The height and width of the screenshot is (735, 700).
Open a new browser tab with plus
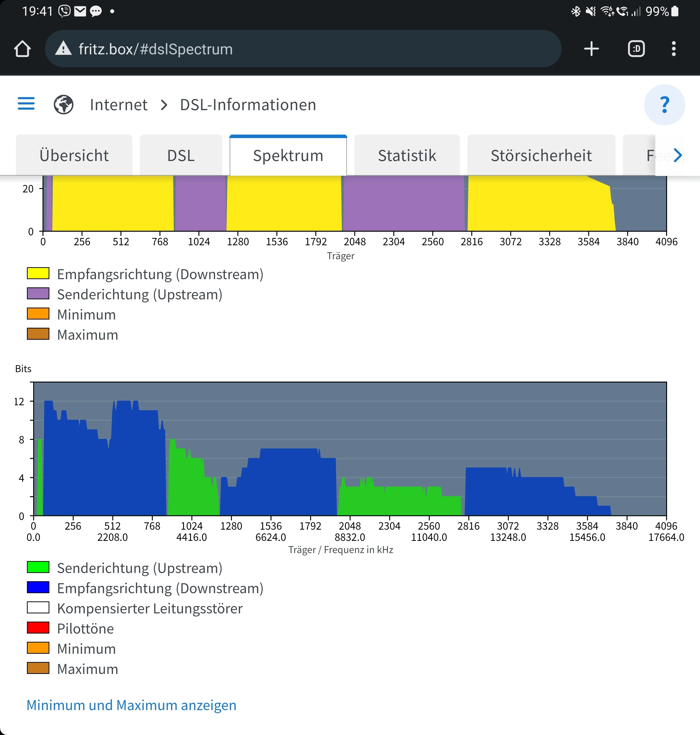[x=591, y=49]
